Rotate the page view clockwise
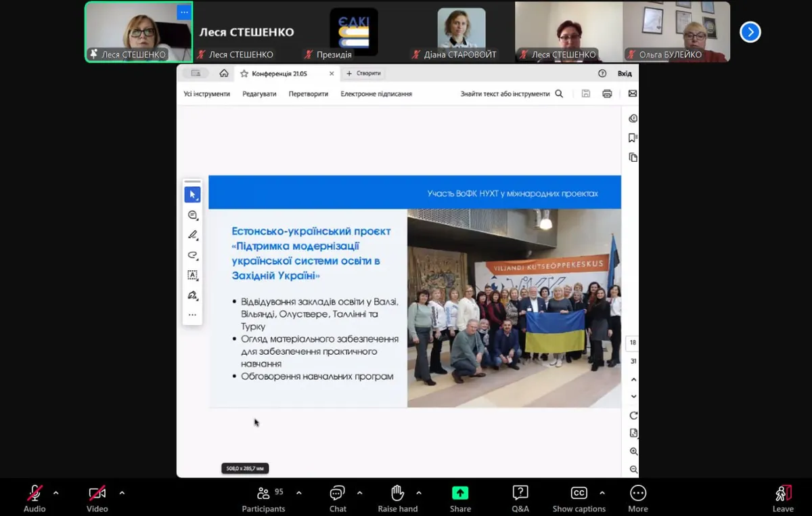 pyautogui.click(x=633, y=415)
